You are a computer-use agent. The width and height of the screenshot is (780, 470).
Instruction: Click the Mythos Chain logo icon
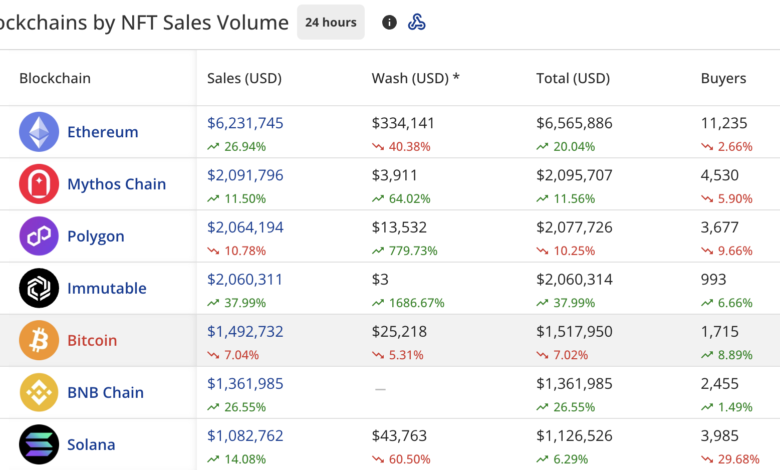coord(39,184)
